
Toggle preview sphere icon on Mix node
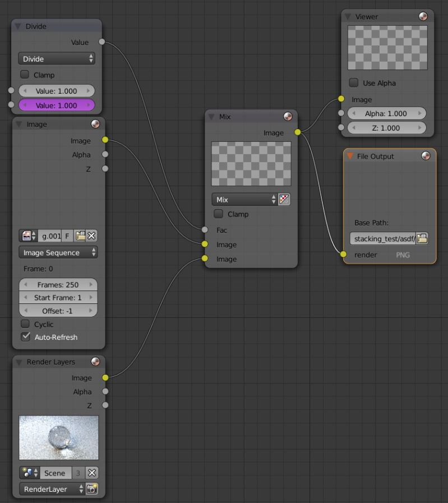(x=288, y=117)
